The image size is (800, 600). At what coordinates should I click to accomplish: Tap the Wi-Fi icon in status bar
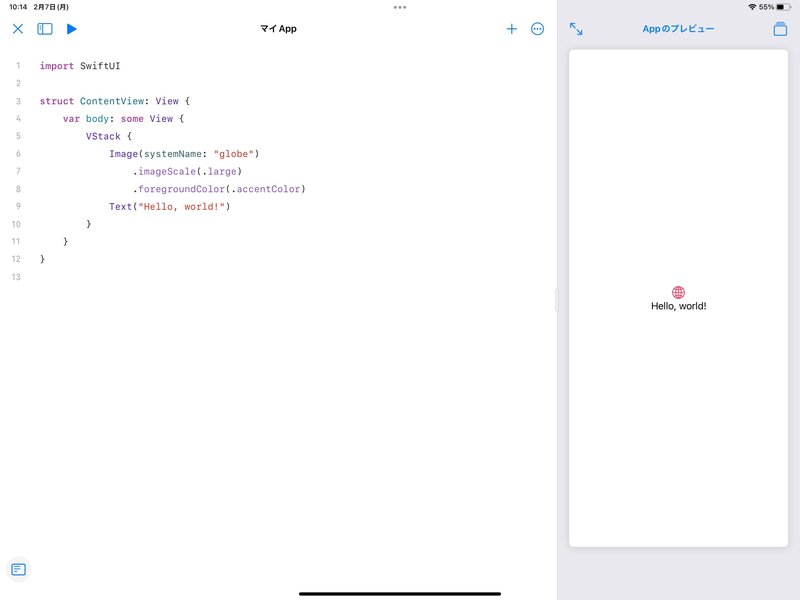753,7
